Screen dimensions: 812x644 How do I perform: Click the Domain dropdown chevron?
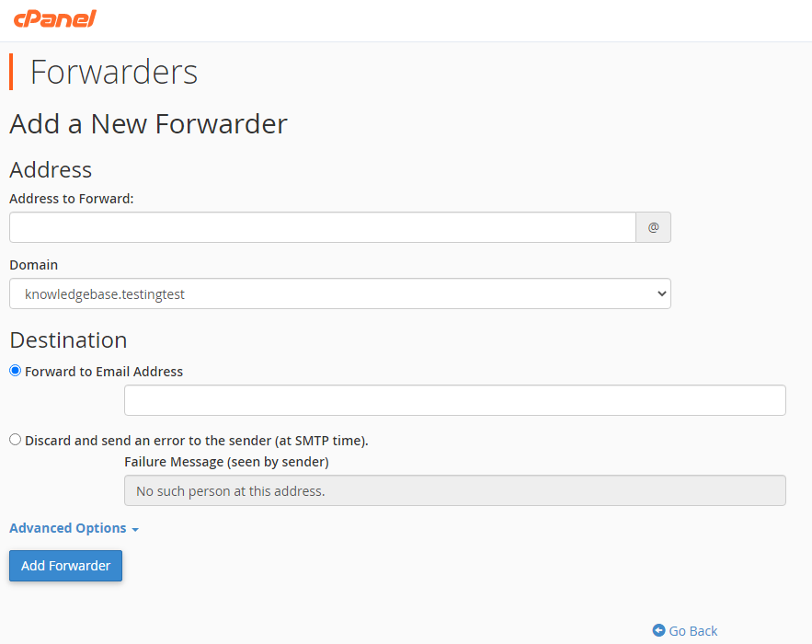tap(661, 293)
